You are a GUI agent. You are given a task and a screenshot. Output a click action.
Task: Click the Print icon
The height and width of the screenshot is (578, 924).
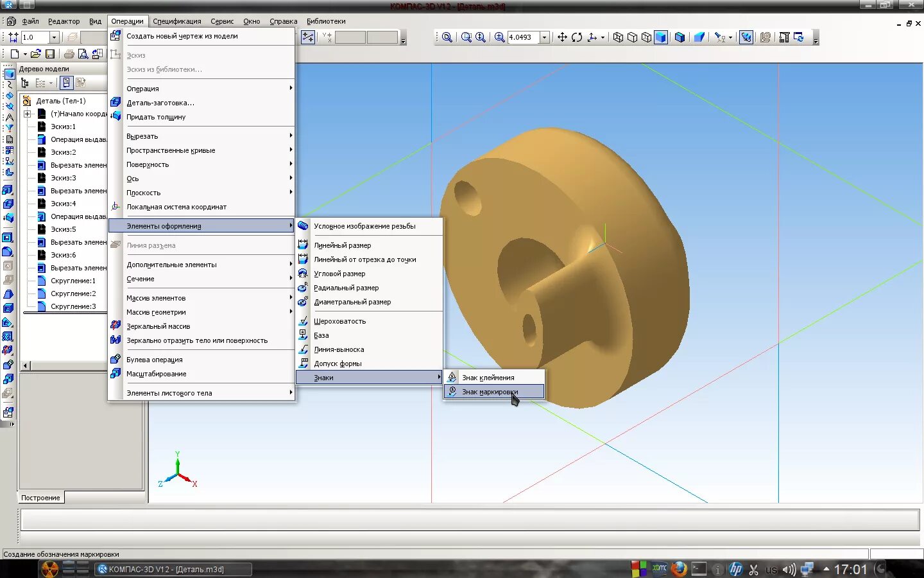coord(69,54)
